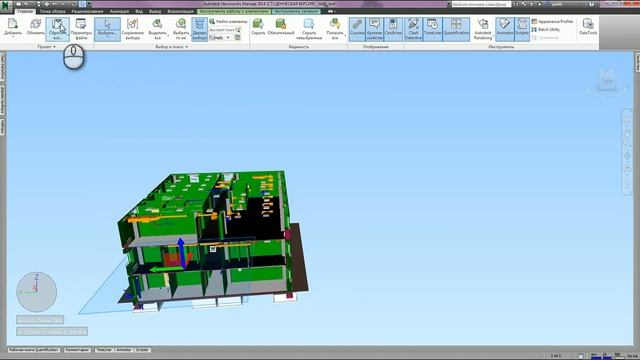Open the green item tools contextual tab
640x360 pixels.
[234, 11]
